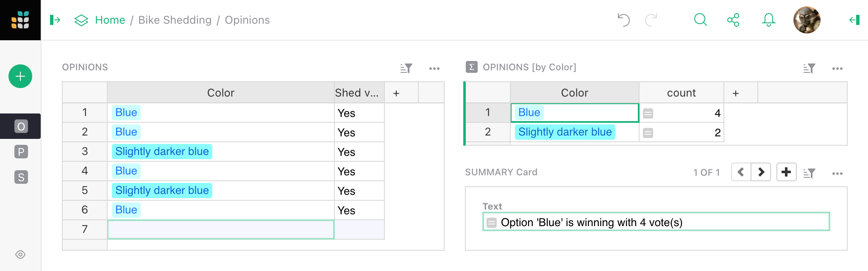Image resolution: width=868 pixels, height=271 pixels.
Task: Click the undo arrow icon
Action: [x=623, y=20]
